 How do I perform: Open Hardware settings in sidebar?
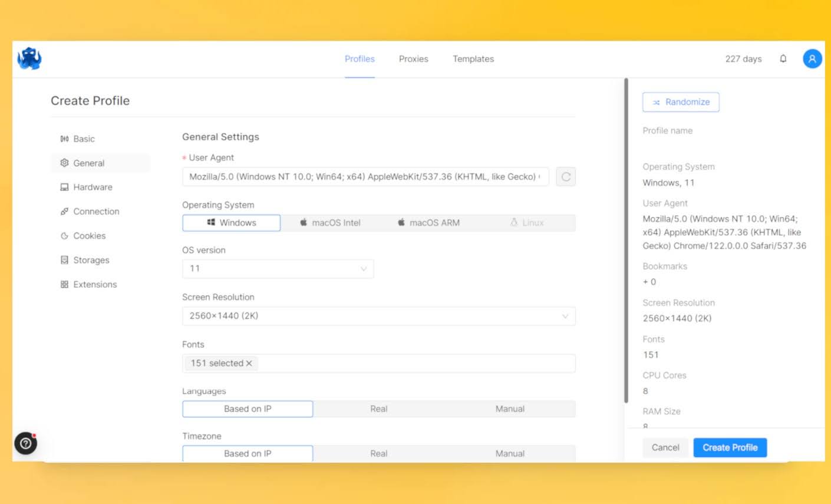[x=93, y=187]
